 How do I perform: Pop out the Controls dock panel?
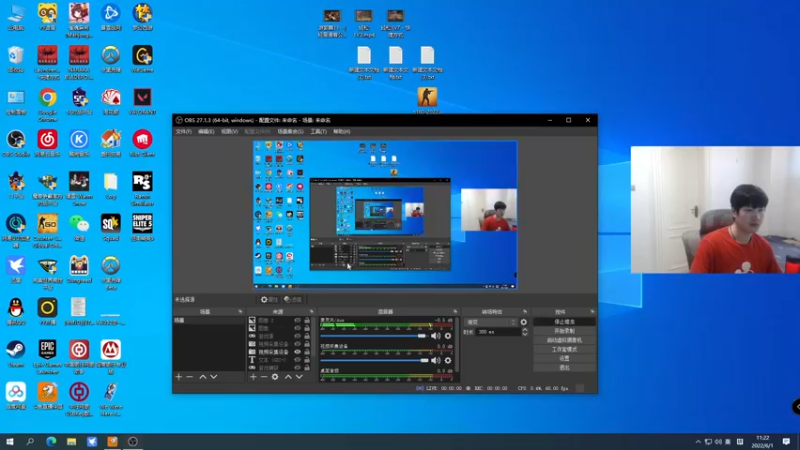point(591,312)
